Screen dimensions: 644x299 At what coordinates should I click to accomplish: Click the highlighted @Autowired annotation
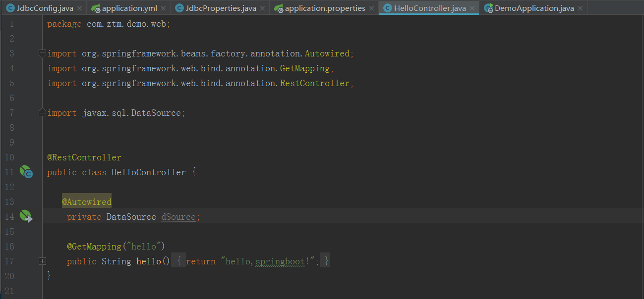click(x=87, y=202)
